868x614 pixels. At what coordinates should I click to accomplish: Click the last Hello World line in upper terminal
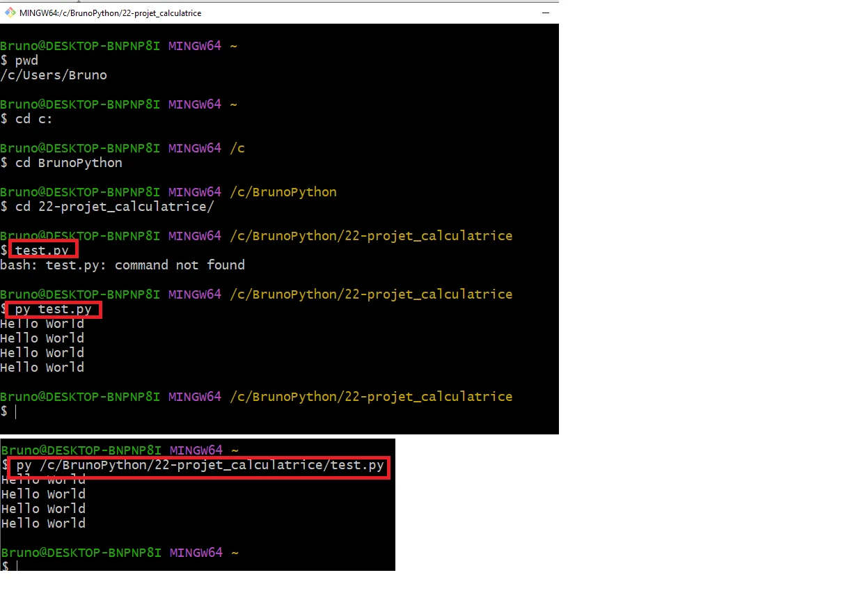coord(42,368)
